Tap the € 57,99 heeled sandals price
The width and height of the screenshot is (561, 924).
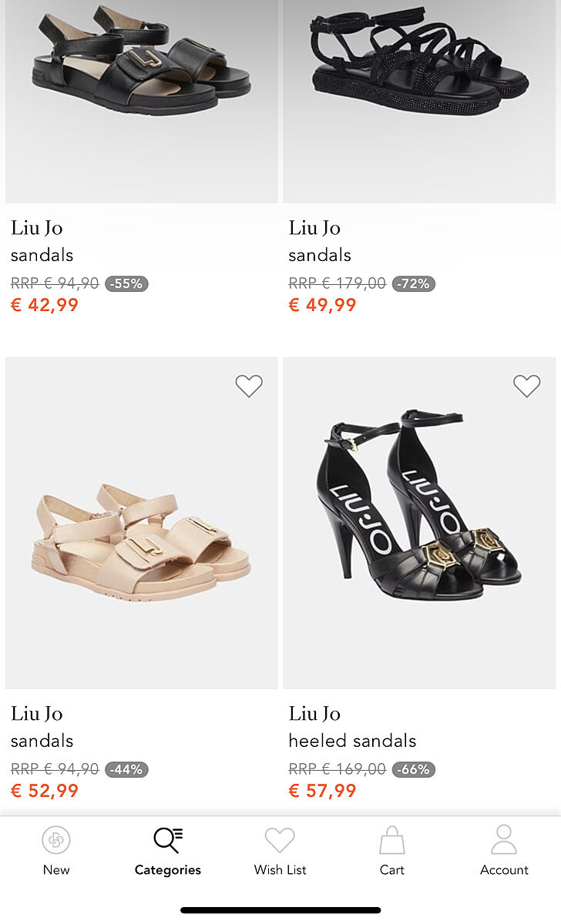[x=322, y=791]
